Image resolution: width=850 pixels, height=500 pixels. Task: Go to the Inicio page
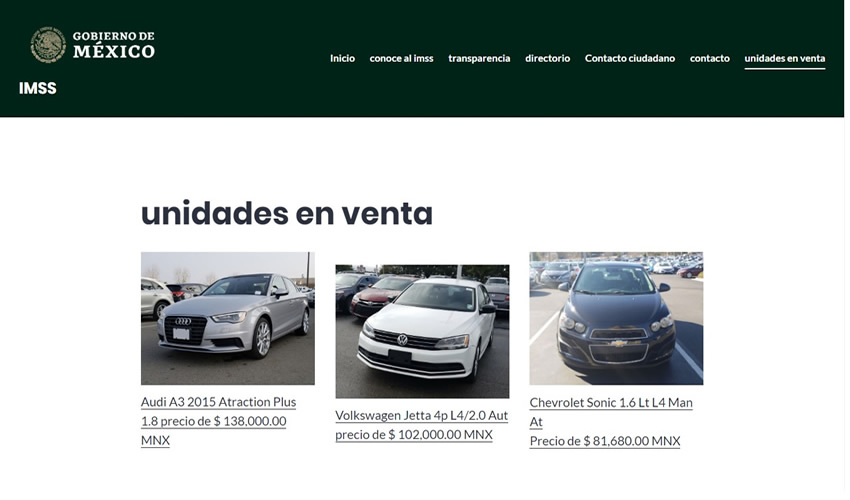tap(343, 58)
